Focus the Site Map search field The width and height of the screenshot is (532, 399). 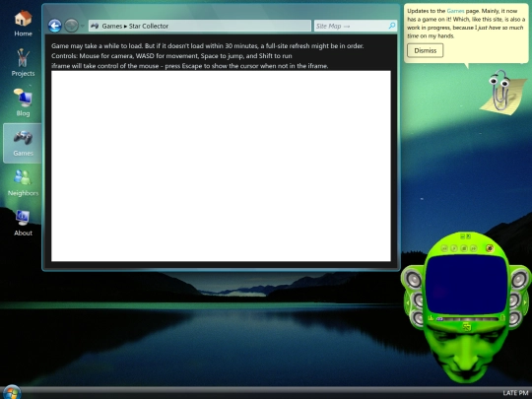point(350,27)
